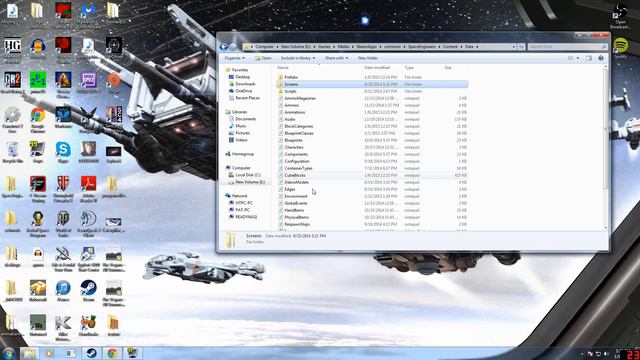
Task: Click the change view icon
Action: click(571, 58)
